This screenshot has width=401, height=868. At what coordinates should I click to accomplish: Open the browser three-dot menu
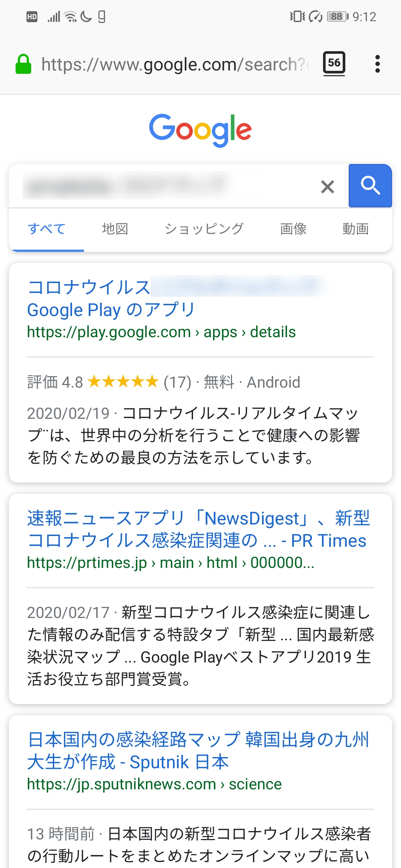(x=378, y=64)
